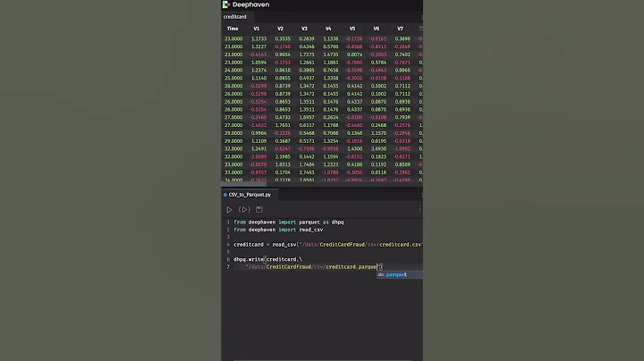Image resolution: width=644 pixels, height=361 pixels.
Task: Select cell with value 0.8509
Action: 402,164
